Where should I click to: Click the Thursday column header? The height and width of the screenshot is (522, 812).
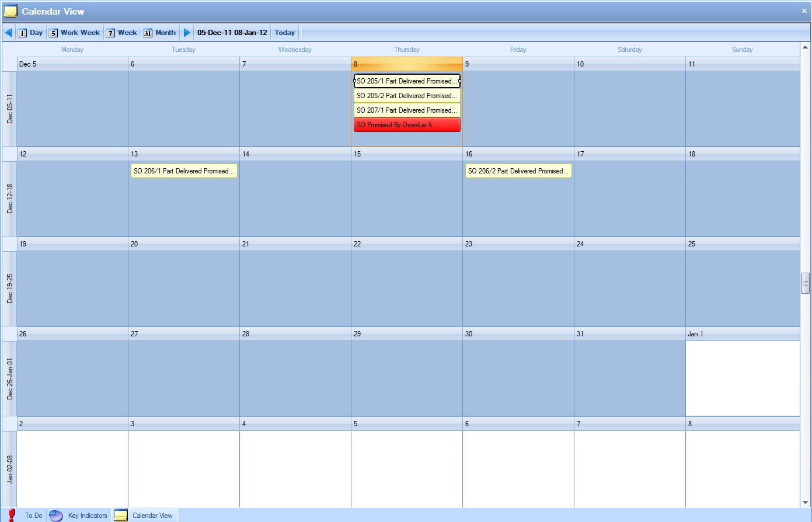[407, 50]
